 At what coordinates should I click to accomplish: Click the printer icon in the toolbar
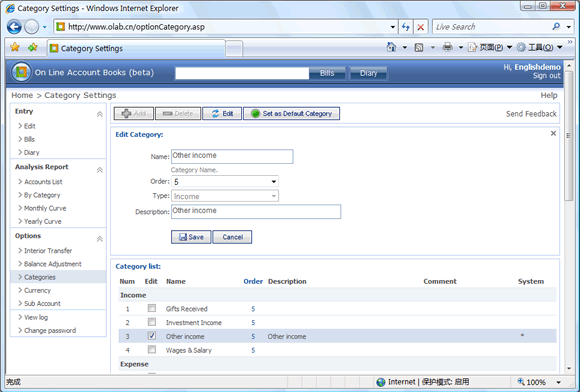[448, 47]
